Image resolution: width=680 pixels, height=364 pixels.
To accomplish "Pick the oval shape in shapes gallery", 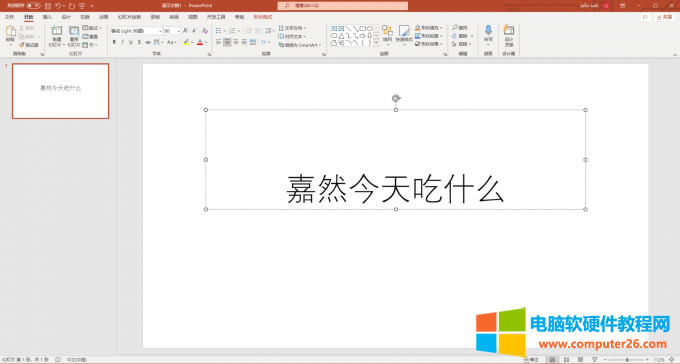I will (369, 28).
